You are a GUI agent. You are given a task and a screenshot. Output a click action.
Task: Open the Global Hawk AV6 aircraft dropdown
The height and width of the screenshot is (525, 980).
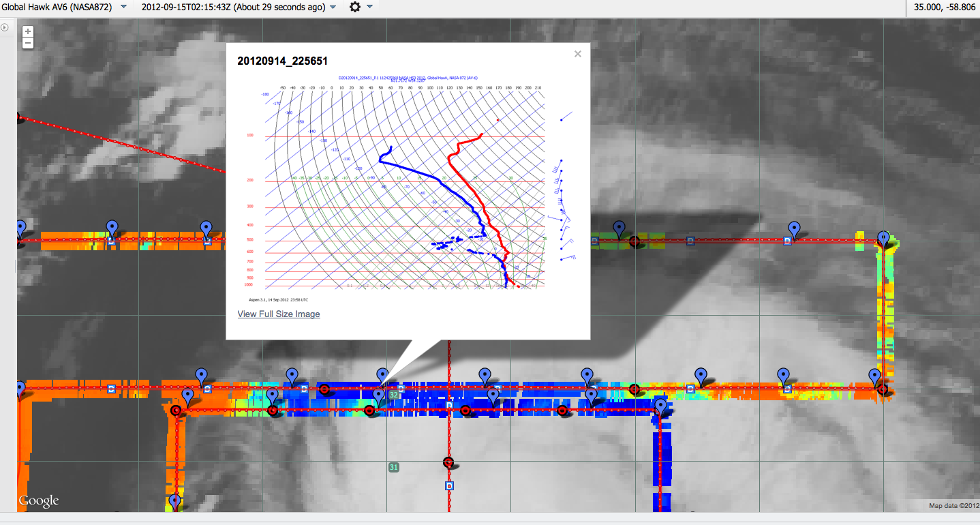[123, 7]
